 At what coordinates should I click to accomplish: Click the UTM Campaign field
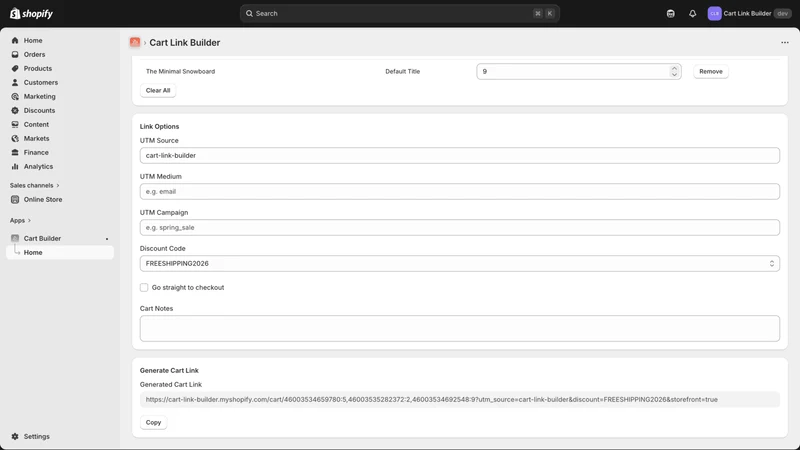[460, 228]
